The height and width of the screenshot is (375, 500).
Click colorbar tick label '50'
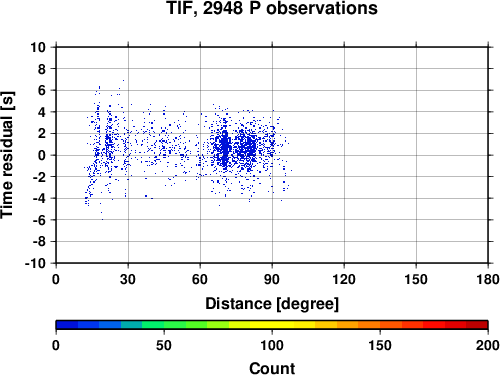point(164,345)
